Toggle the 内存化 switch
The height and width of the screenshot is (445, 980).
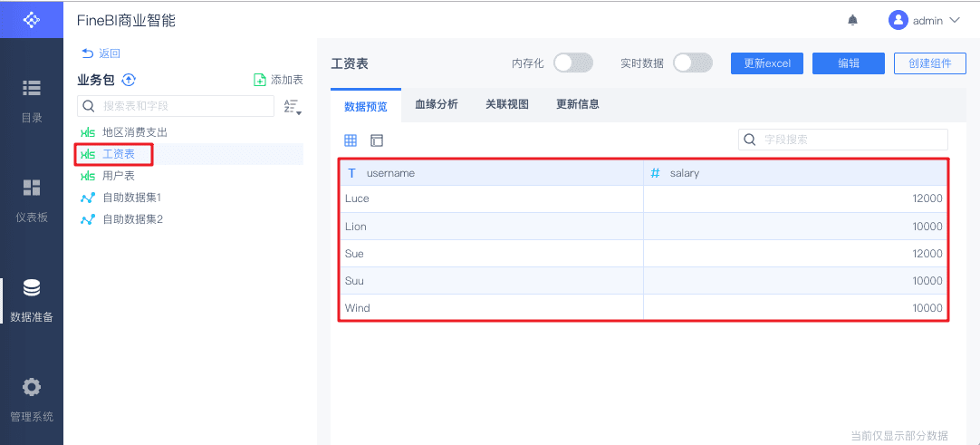pos(573,63)
